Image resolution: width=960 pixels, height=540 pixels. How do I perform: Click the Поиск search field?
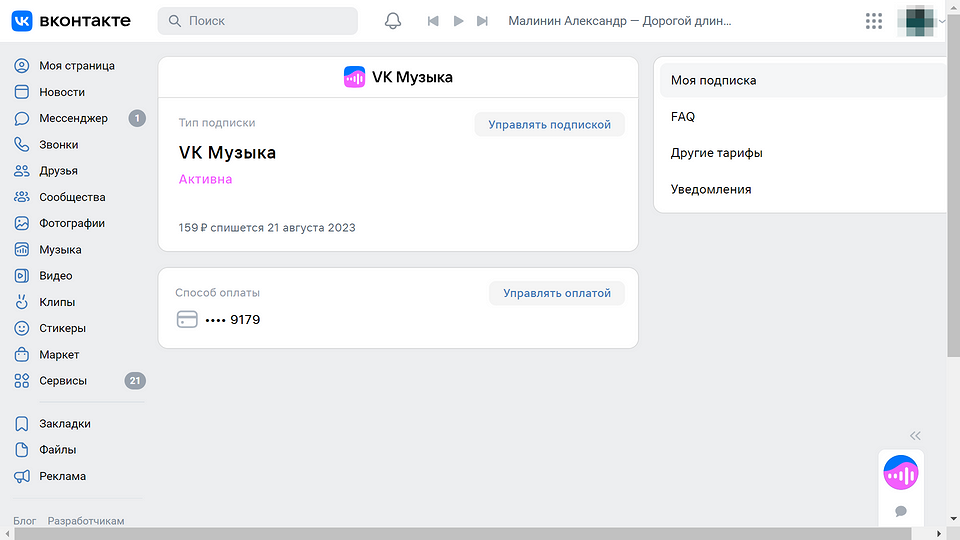click(x=258, y=21)
